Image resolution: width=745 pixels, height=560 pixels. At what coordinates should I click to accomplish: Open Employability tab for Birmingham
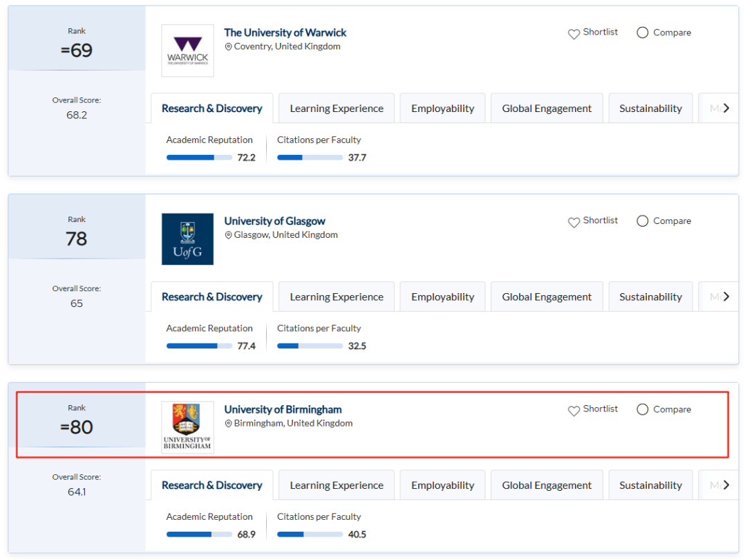click(442, 485)
